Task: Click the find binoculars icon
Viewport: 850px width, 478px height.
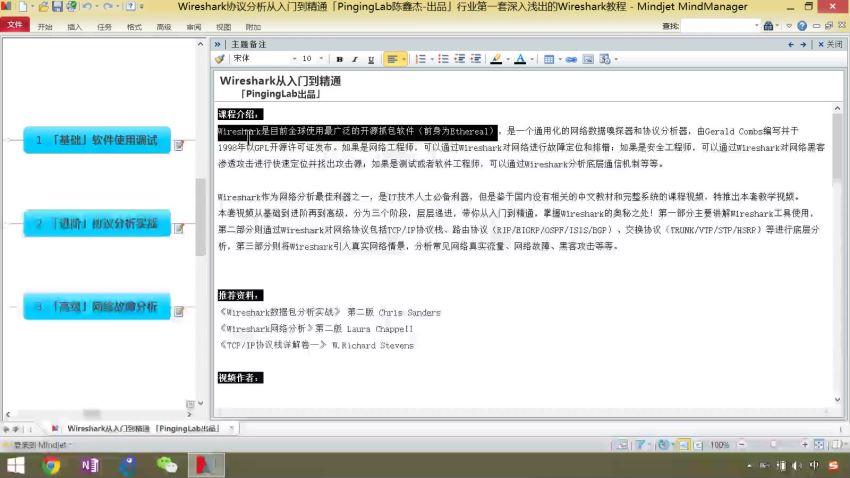Action: pyautogui.click(x=768, y=25)
